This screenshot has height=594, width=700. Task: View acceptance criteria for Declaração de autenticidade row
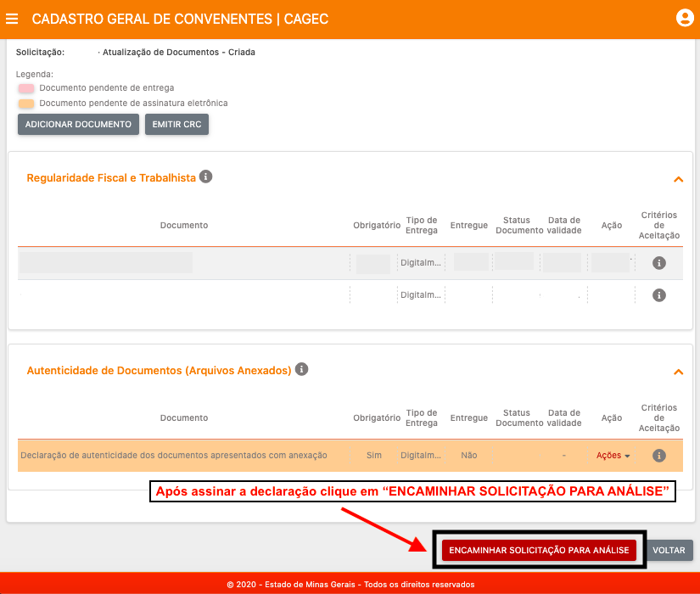point(658,456)
